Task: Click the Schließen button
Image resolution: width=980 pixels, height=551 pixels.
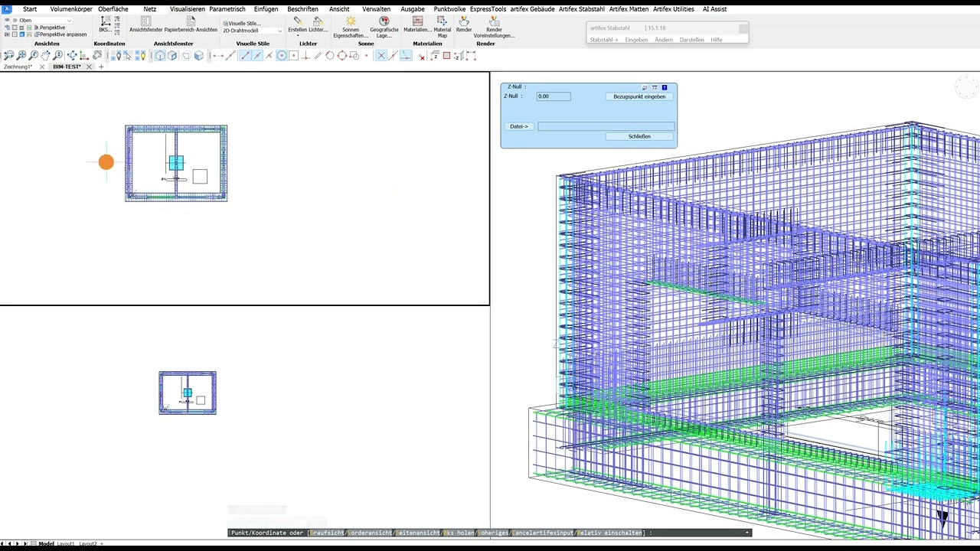Action: (639, 136)
